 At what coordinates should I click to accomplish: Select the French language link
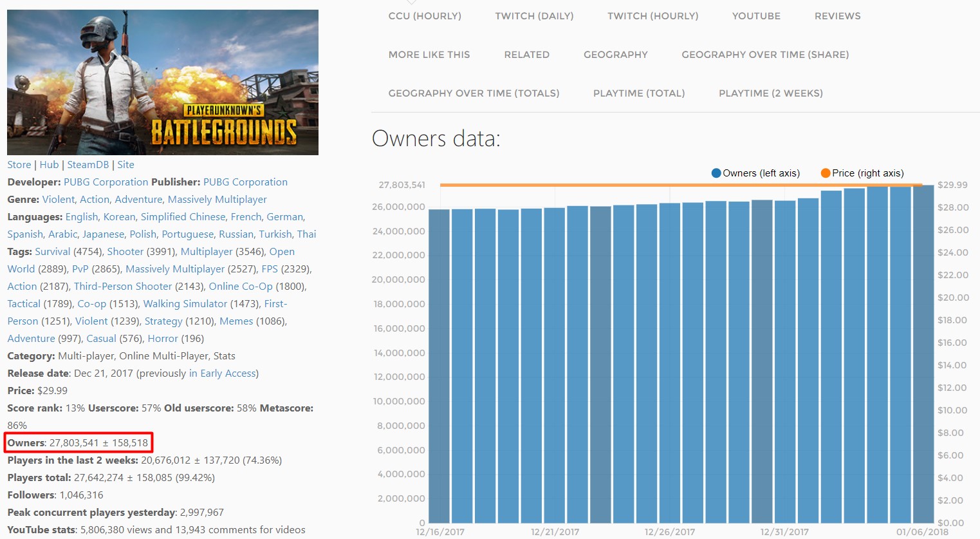[x=246, y=217]
